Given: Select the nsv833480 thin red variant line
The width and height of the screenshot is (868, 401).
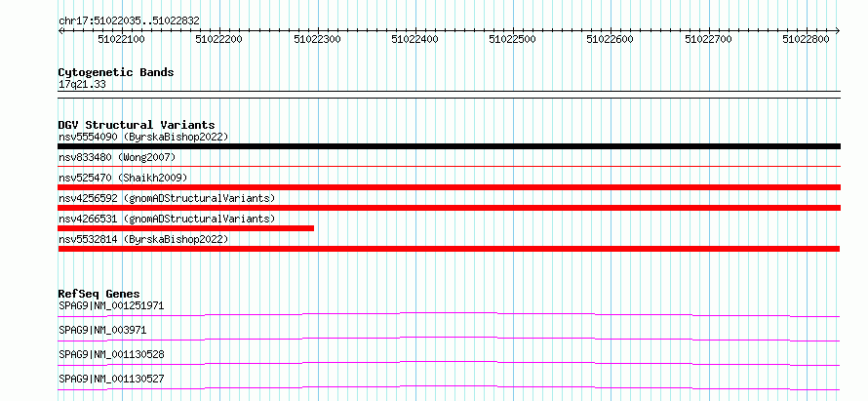Looking at the screenshot, I should [449, 166].
